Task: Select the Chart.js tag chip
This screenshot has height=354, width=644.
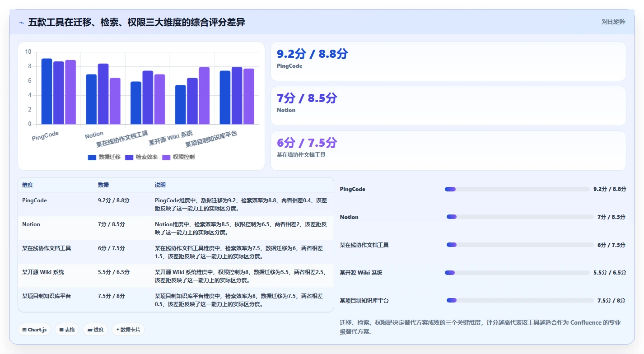Action: [x=34, y=330]
